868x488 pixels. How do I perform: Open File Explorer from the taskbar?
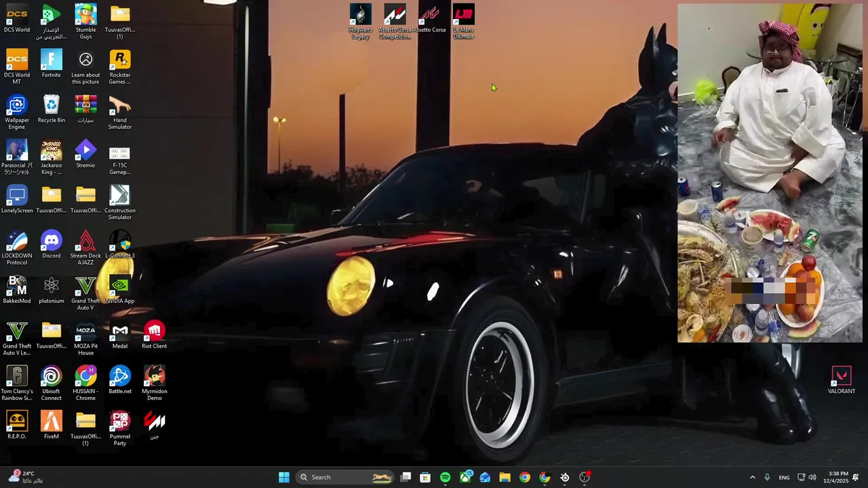[505, 477]
